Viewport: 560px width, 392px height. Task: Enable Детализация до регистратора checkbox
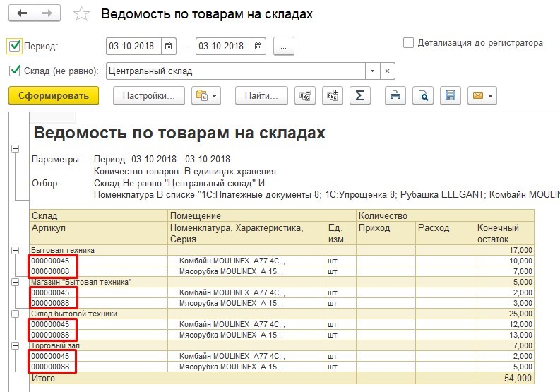(408, 43)
